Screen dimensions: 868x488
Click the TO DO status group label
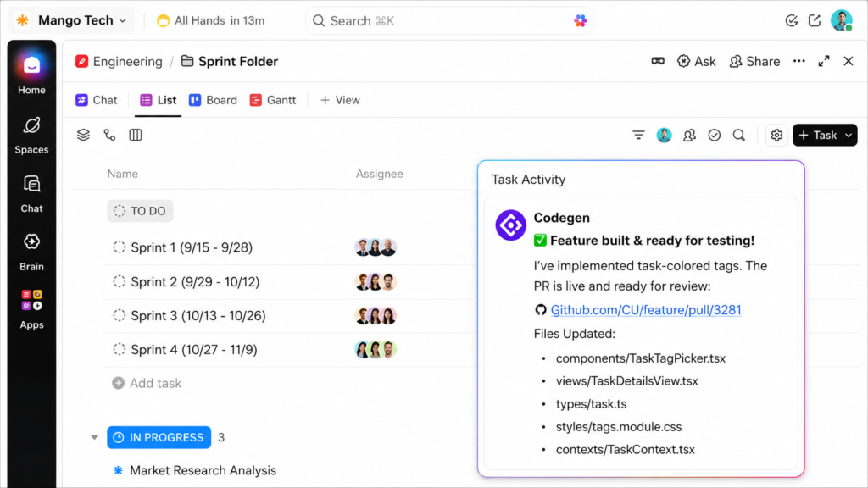pos(140,211)
